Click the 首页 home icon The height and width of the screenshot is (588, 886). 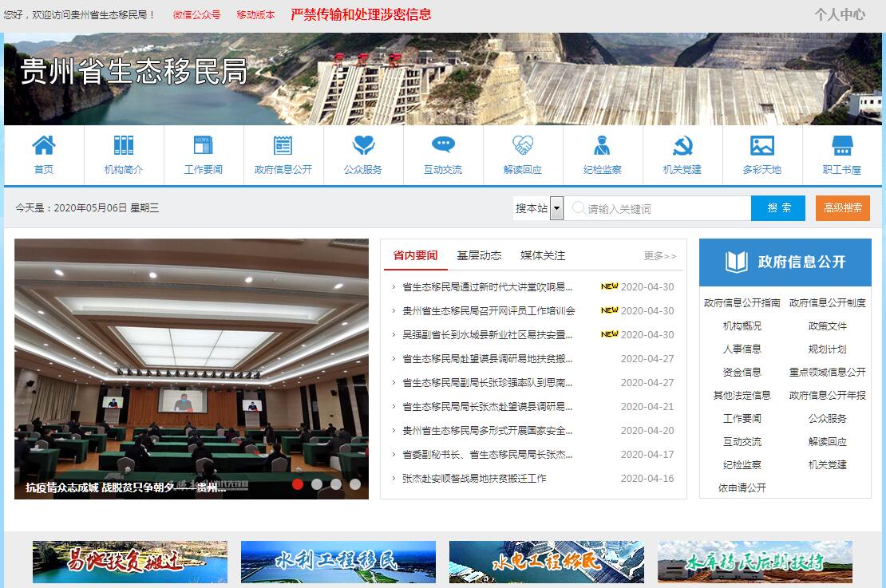coord(44,146)
